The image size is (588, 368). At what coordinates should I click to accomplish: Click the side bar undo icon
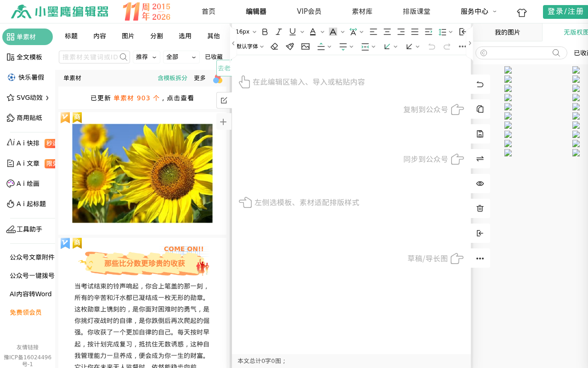coord(480,84)
